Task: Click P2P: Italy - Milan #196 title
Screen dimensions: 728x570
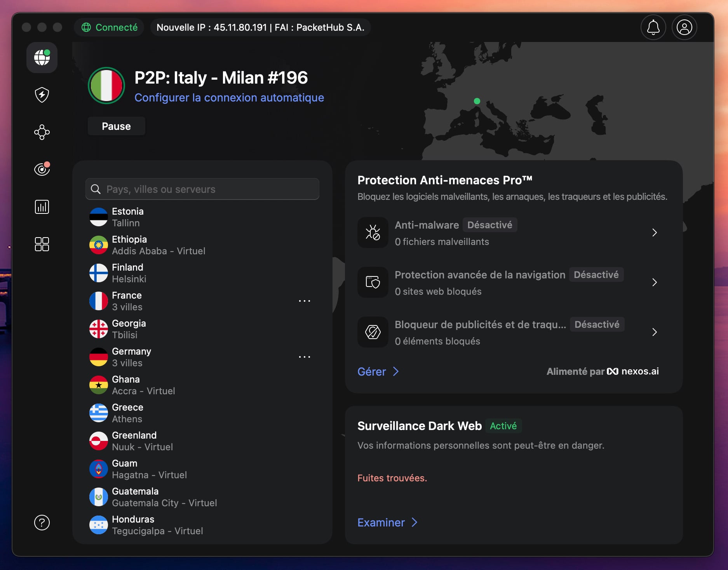Action: 221,78
